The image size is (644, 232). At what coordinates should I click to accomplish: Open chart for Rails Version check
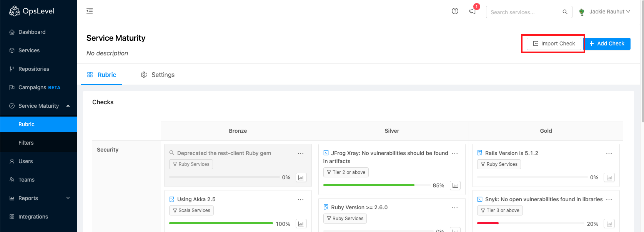pyautogui.click(x=609, y=177)
